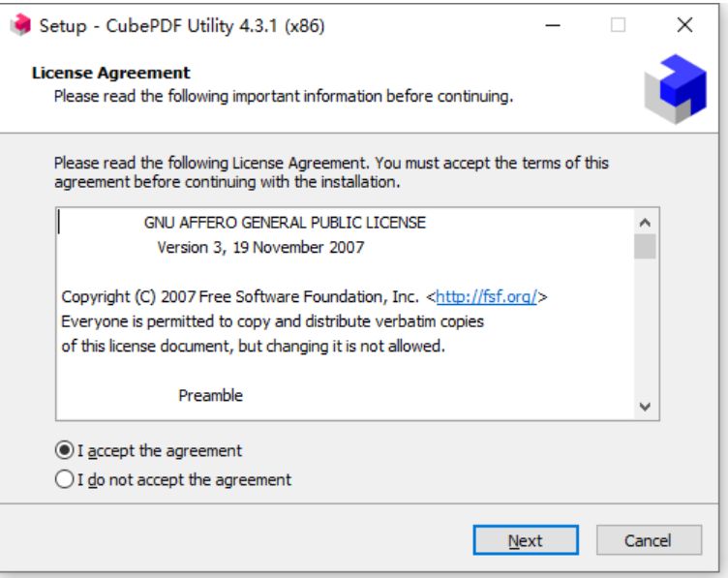728x578 pixels.
Task: Close the Setup window with X
Action: click(684, 26)
